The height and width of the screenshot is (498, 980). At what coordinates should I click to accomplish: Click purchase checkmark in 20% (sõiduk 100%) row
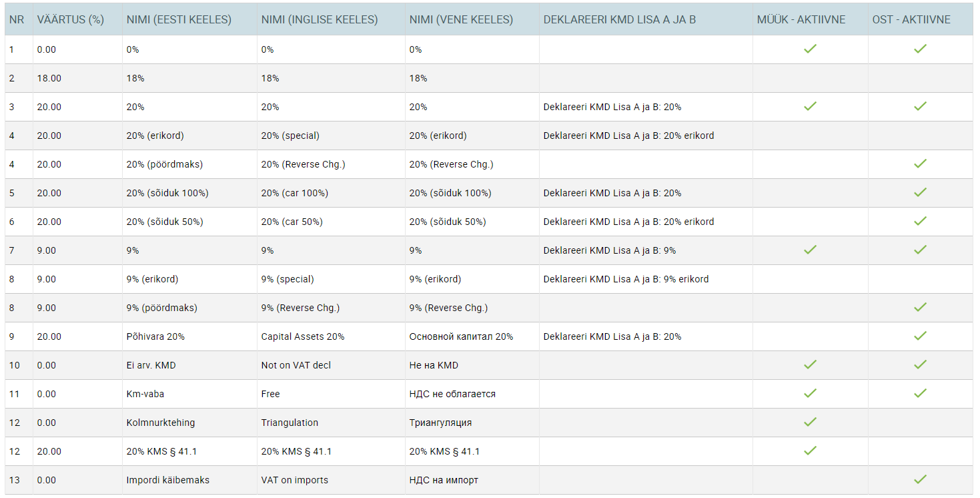920,192
